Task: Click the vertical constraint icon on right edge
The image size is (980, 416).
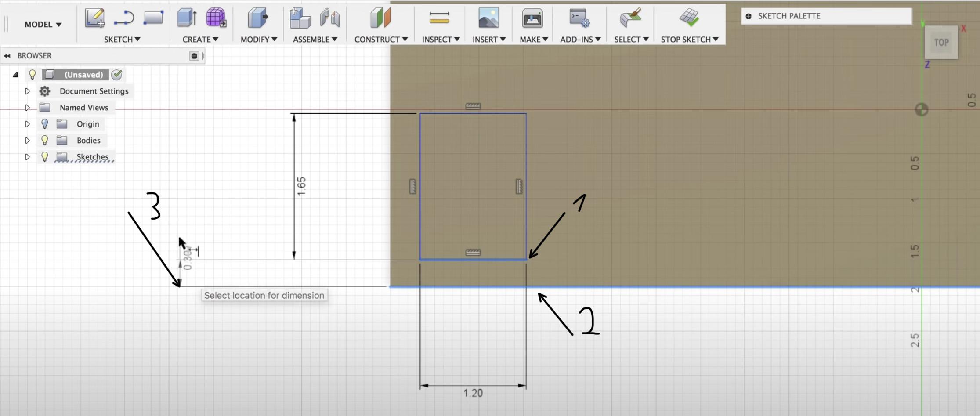Action: [519, 187]
